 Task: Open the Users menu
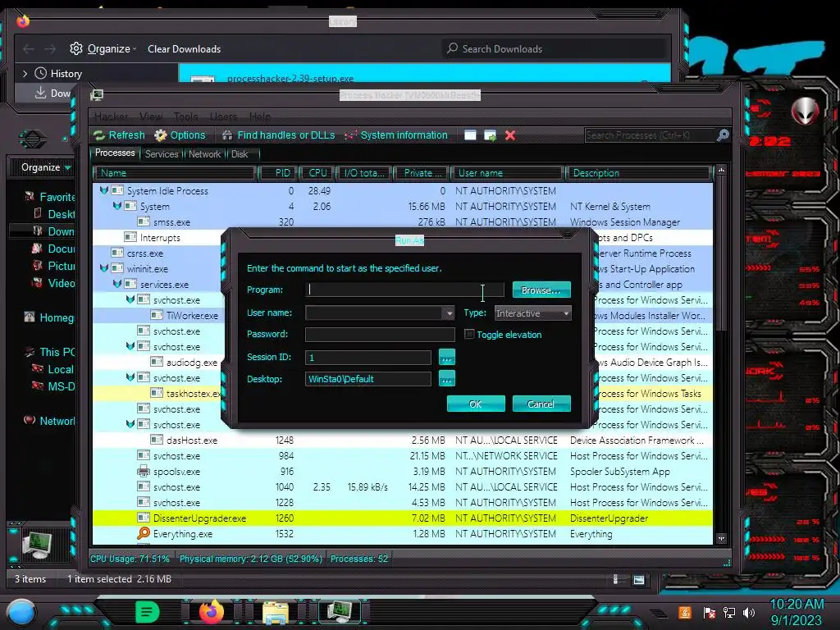pyautogui.click(x=223, y=116)
